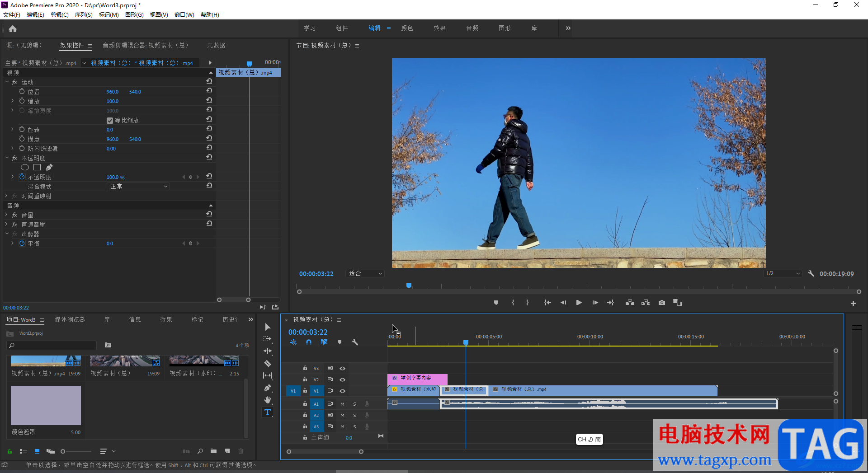Open timeline display settings wrench
The image size is (868, 473).
click(355, 342)
